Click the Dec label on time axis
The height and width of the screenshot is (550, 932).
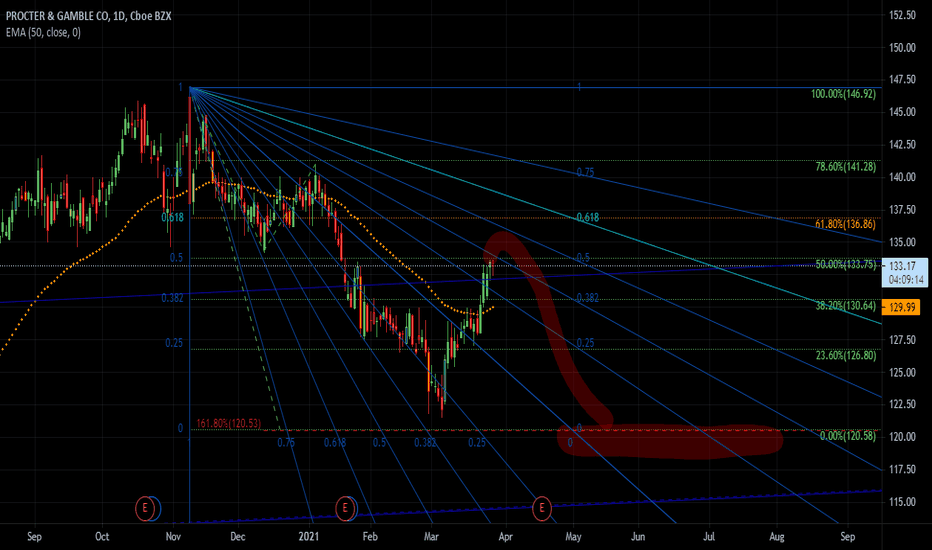pyautogui.click(x=237, y=536)
